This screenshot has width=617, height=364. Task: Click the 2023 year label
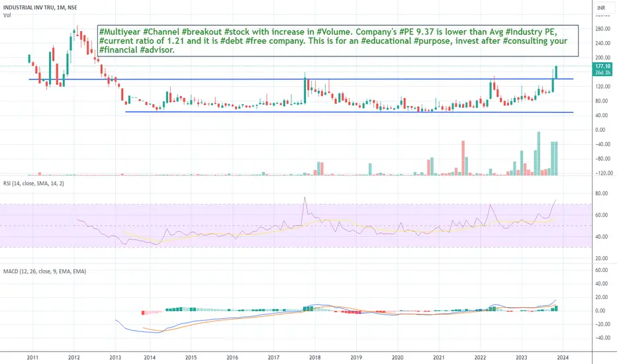(x=522, y=357)
